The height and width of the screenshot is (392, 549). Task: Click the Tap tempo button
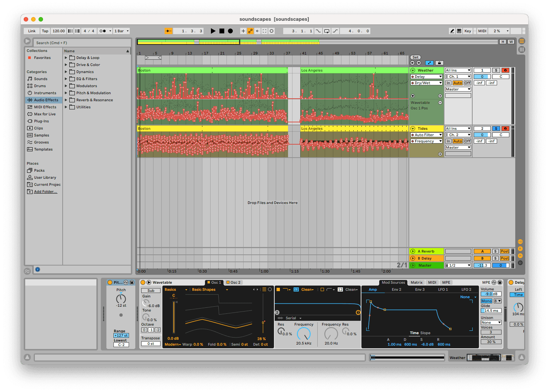45,31
